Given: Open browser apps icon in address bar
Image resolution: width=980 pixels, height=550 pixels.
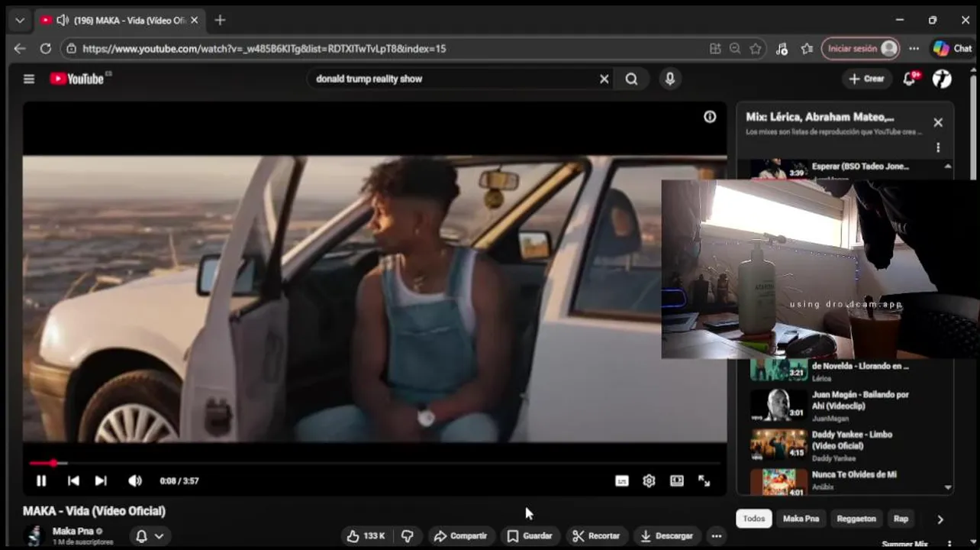Looking at the screenshot, I should [715, 48].
